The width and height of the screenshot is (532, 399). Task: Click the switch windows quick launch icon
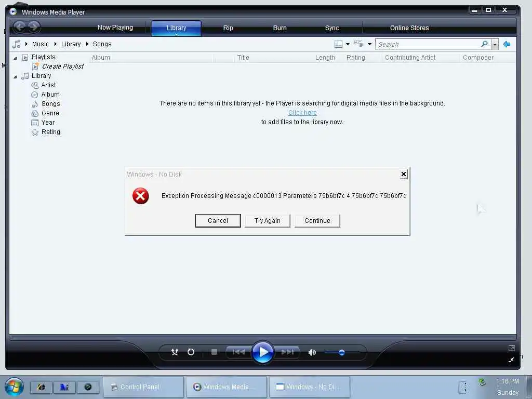pos(64,387)
